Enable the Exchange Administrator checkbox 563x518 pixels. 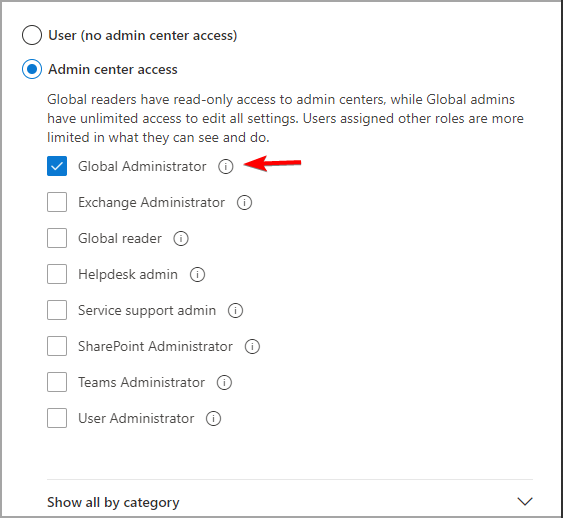click(x=57, y=202)
